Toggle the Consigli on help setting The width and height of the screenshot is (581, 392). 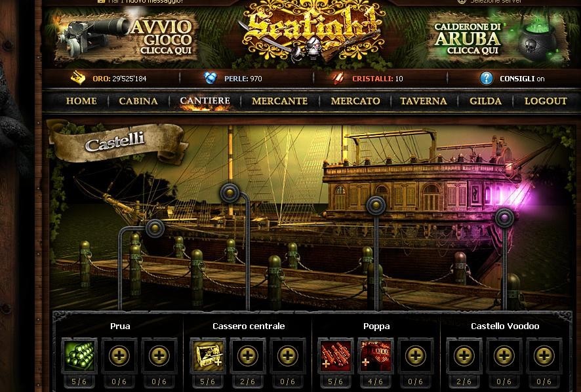tap(512, 79)
